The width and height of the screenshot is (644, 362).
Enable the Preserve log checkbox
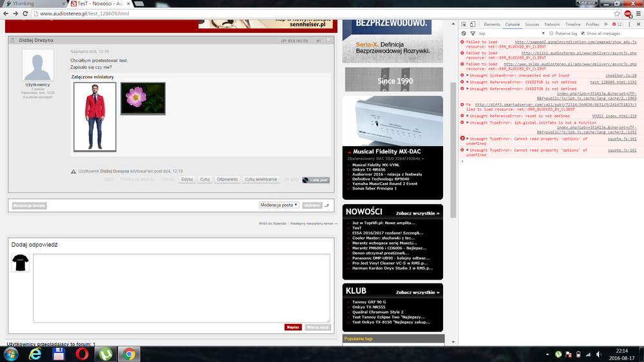click(x=552, y=33)
